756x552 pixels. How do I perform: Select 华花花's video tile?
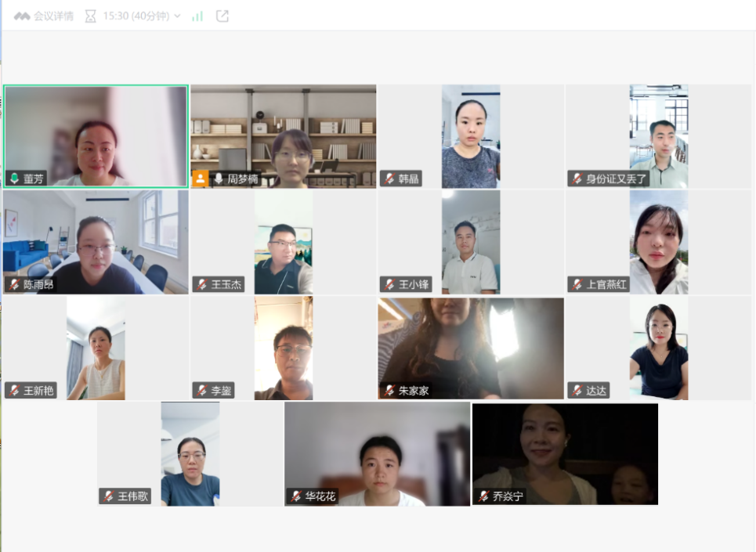377,454
